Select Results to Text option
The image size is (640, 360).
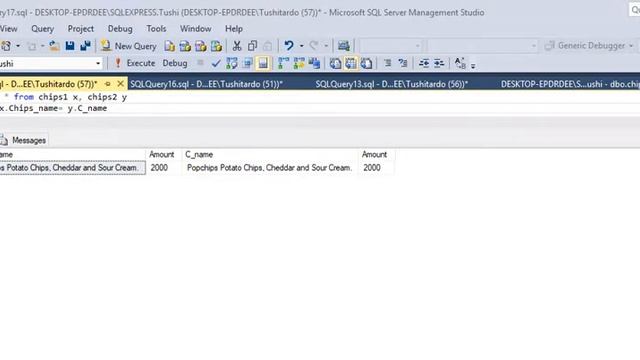coord(335,63)
